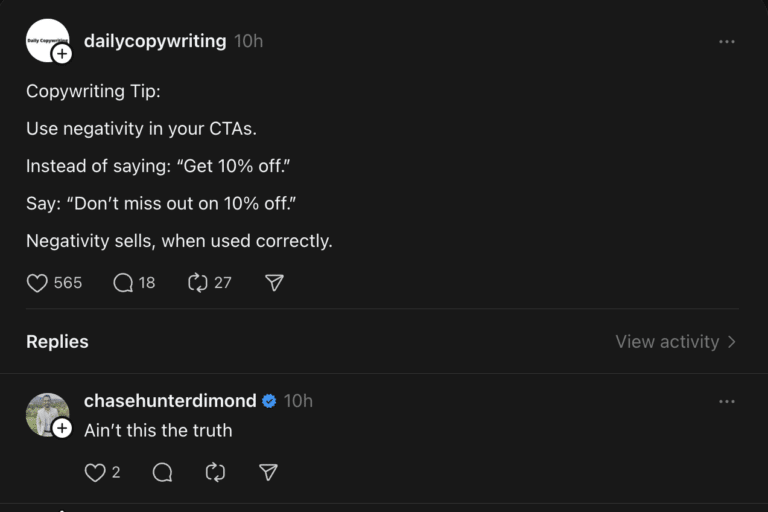The image size is (768, 512).
Task: Open View activity
Action: [x=676, y=342]
